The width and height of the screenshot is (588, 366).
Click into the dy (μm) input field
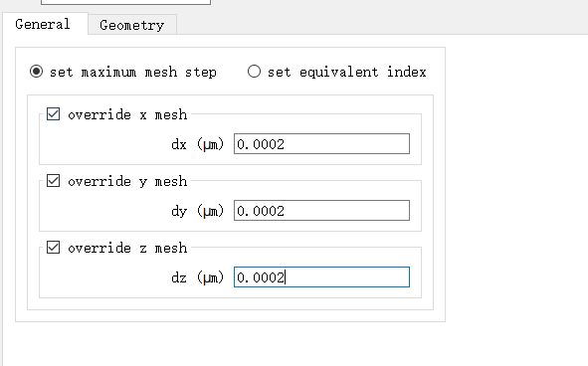[321, 211]
